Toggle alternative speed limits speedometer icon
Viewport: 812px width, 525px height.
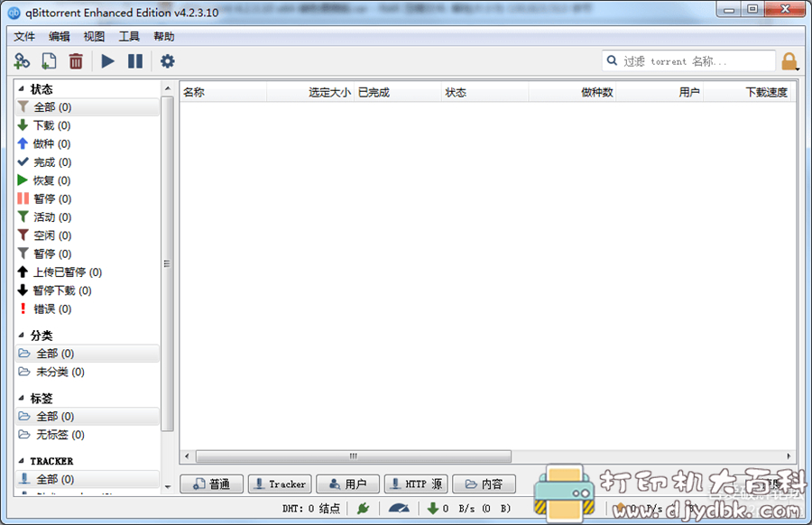tap(399, 509)
